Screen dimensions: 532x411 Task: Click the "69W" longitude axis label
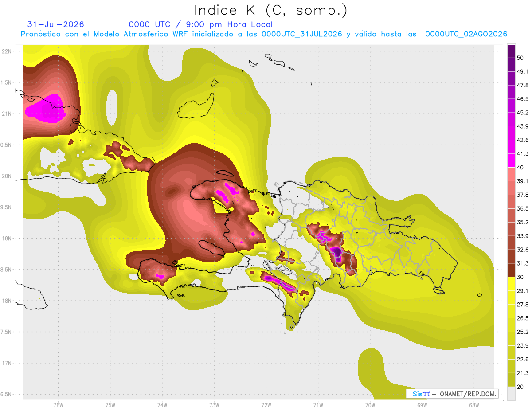click(422, 405)
